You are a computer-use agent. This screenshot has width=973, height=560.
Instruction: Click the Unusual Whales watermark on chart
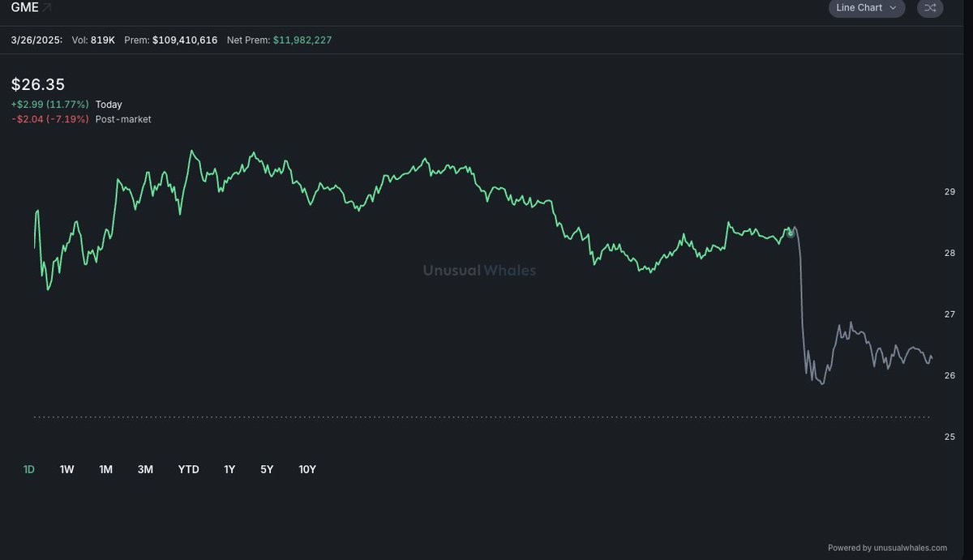click(x=479, y=271)
